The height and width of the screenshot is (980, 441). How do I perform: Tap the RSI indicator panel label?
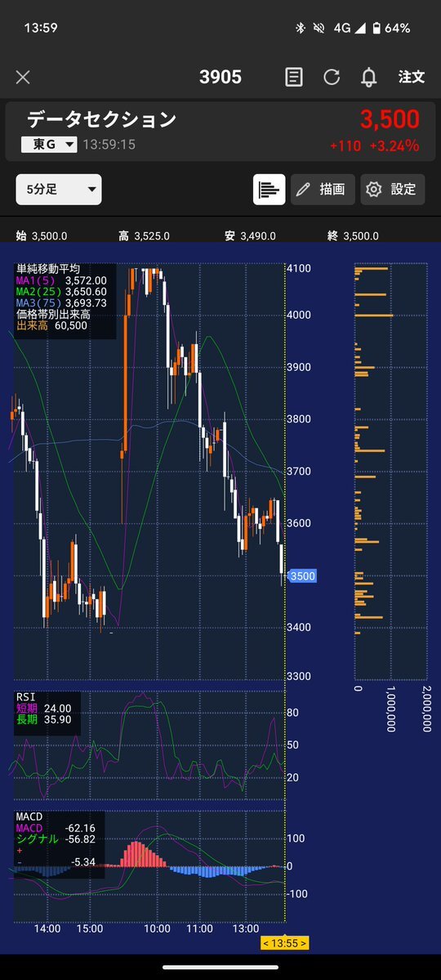coord(26,697)
